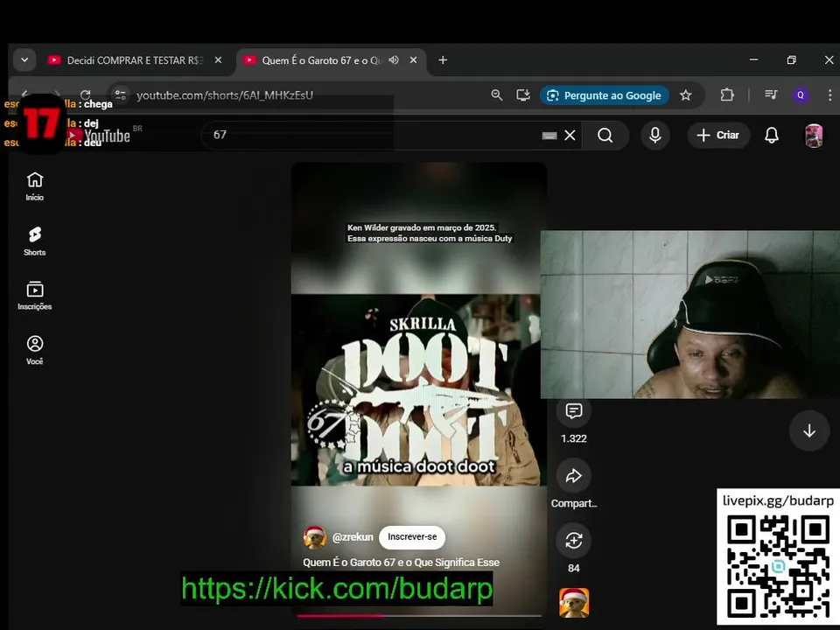840x630 pixels.
Task: Close the Quem É o Garoto 67 tab
Action: [x=413, y=60]
